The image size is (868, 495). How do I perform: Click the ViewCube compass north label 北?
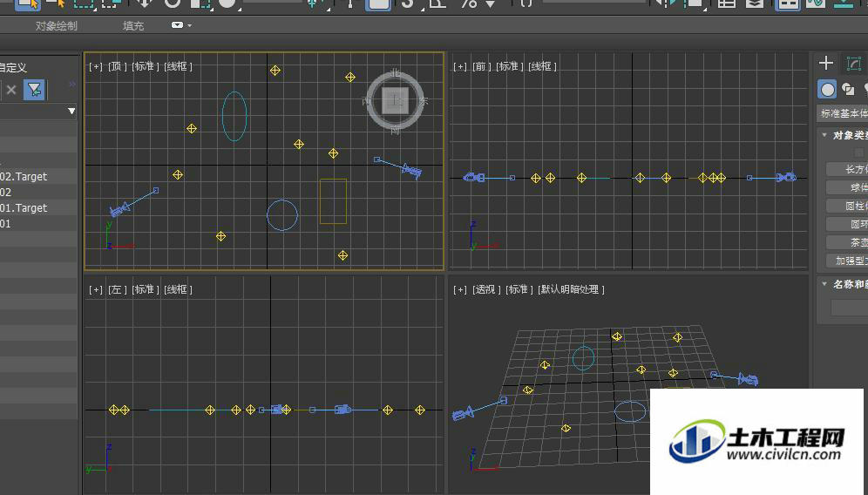pyautogui.click(x=396, y=72)
